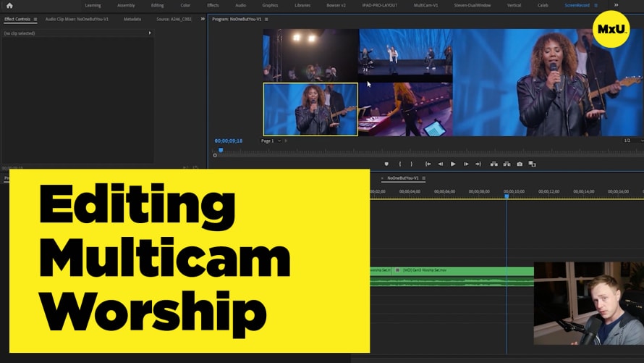
Task: Toggle the multi-camera view button
Action: (x=532, y=164)
